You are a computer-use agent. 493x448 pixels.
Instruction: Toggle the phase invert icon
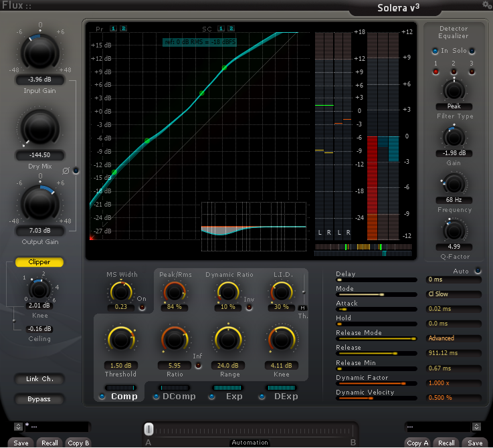(66, 171)
